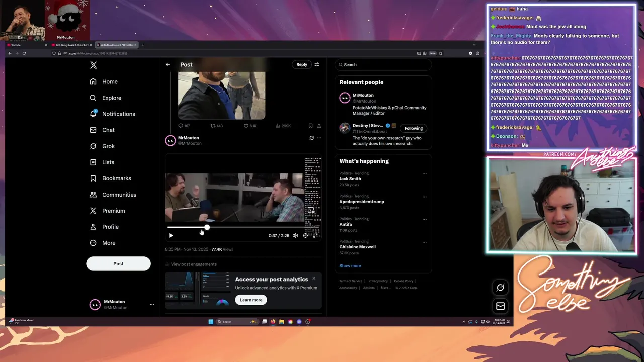This screenshot has width=644, height=362.
Task: Open the Lists icon
Action: click(93, 162)
